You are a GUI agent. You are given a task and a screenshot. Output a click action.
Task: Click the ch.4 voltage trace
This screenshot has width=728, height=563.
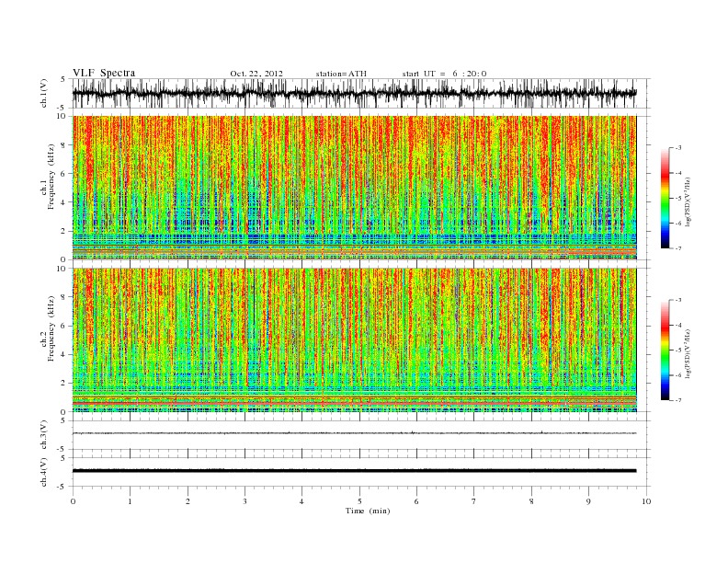pos(355,471)
